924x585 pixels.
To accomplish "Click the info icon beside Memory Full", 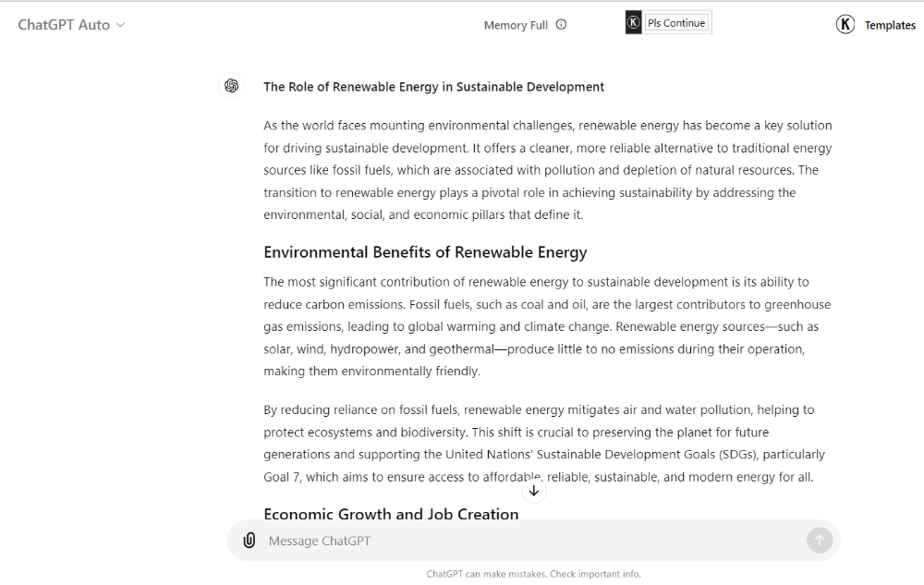I will pyautogui.click(x=561, y=25).
